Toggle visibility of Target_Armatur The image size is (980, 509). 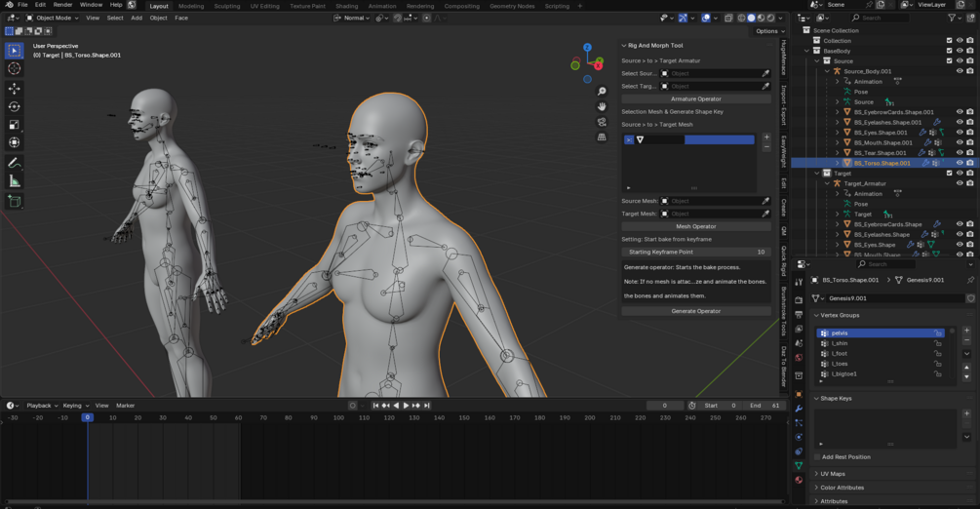click(960, 183)
